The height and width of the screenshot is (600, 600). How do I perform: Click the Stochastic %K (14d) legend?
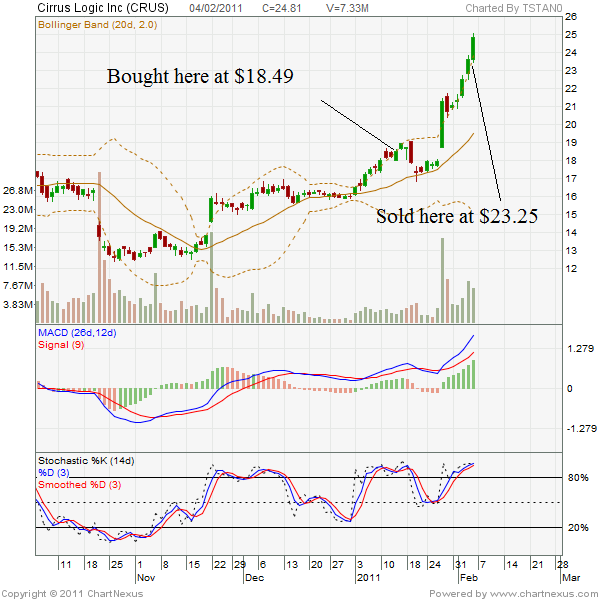tap(86, 461)
